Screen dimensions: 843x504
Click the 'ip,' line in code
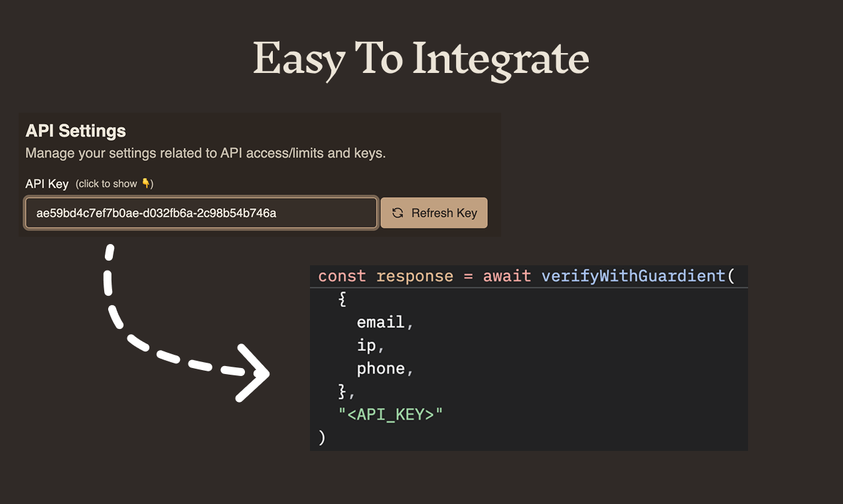click(371, 346)
